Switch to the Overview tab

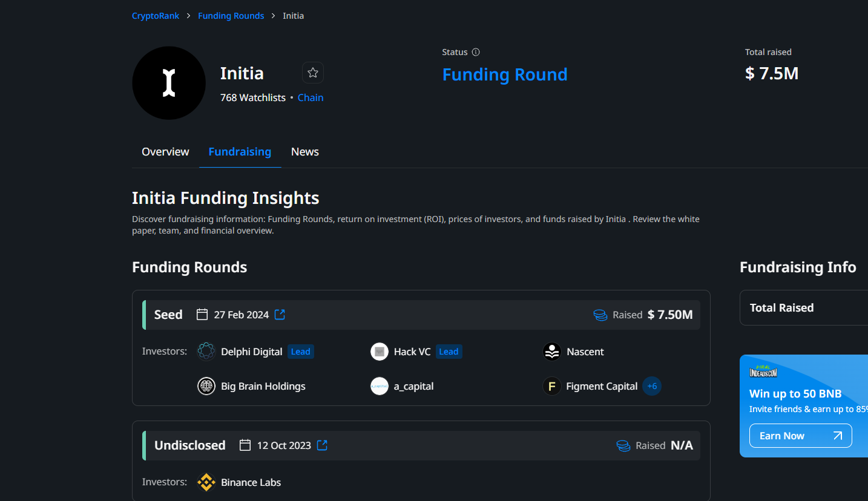(165, 152)
